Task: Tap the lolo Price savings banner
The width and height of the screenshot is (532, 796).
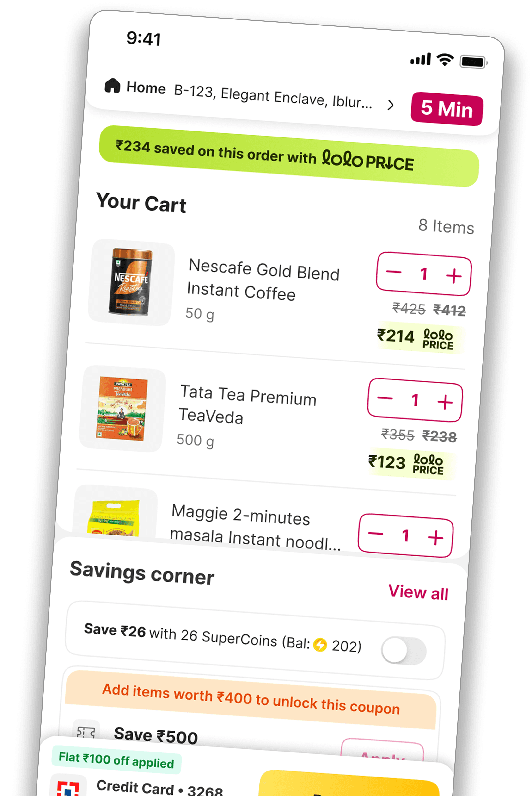Action: pyautogui.click(x=289, y=156)
